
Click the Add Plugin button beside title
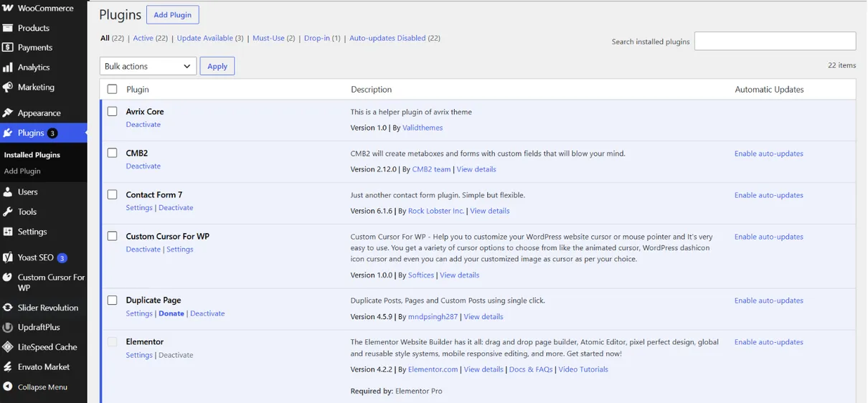173,15
